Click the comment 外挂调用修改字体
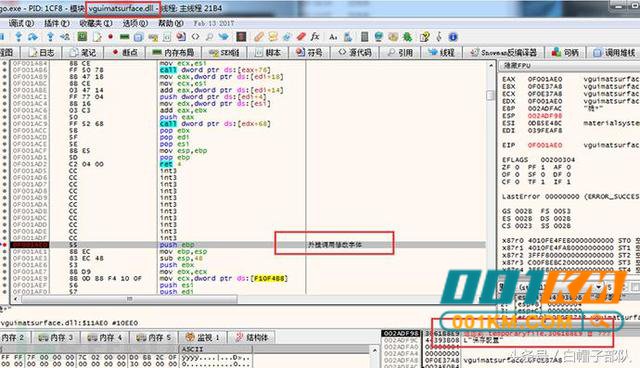640x368 pixels. (335, 245)
